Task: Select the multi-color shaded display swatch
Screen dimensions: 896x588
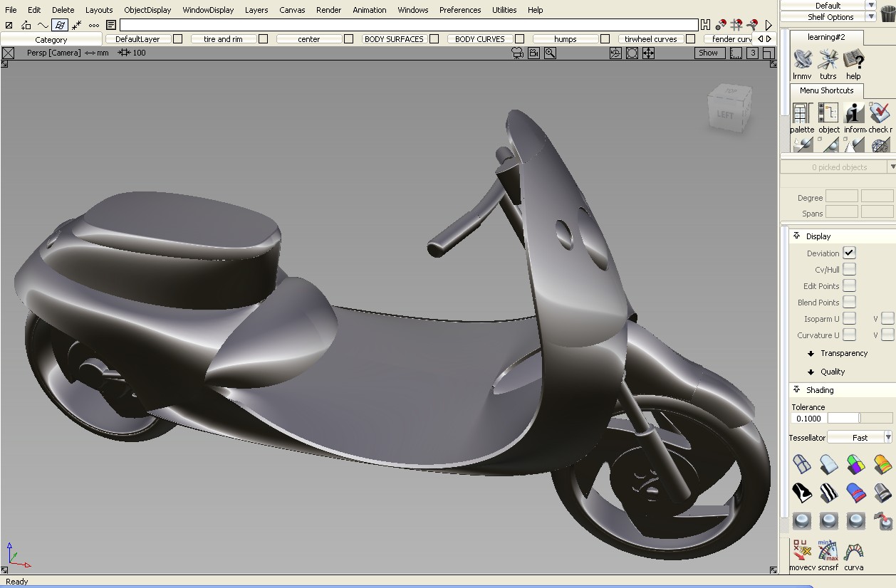Action: tap(855, 463)
